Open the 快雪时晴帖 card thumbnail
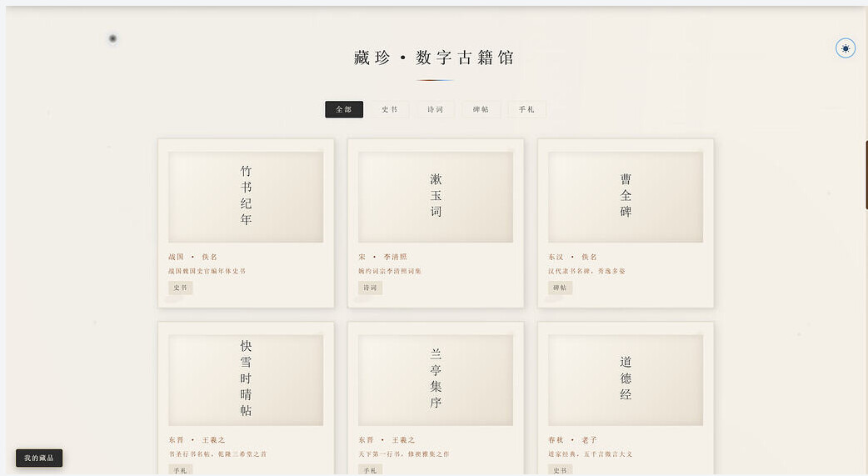This screenshot has height=476, width=868. click(x=246, y=379)
